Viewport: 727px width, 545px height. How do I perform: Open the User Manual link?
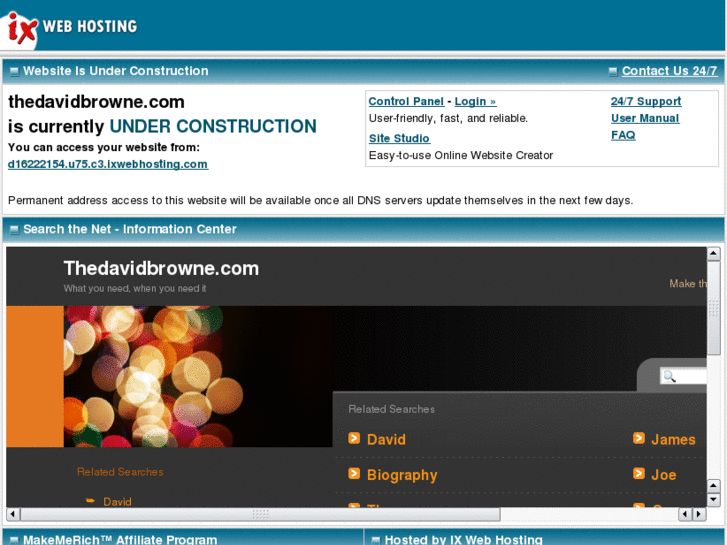[645, 118]
